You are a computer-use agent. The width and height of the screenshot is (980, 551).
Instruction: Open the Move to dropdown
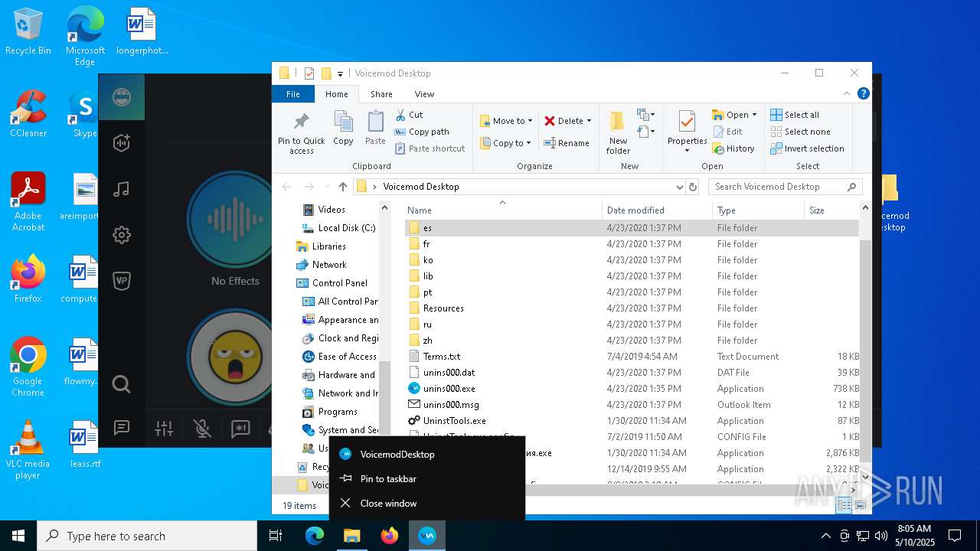[506, 121]
